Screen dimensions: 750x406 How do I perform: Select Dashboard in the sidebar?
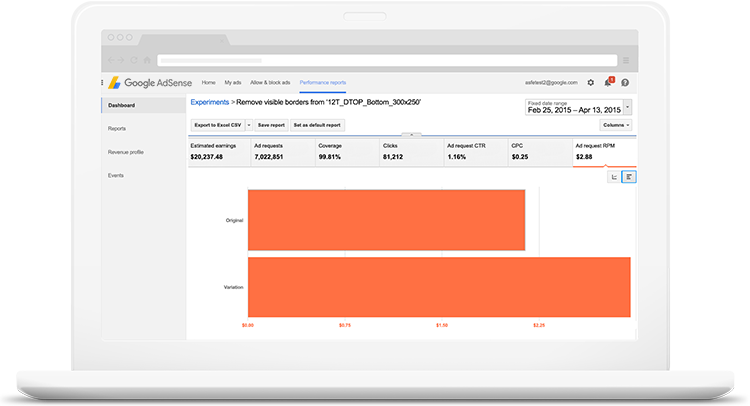tap(143, 105)
